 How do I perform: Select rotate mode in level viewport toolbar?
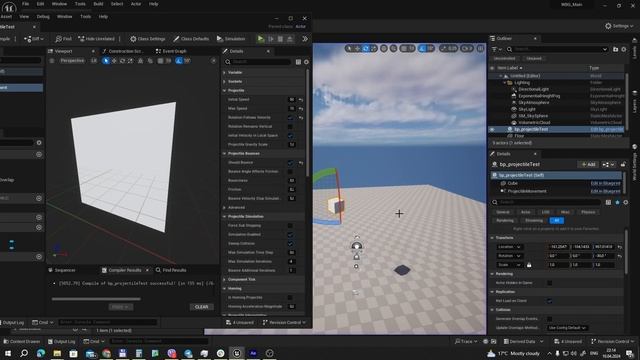pyautogui.click(x=366, y=49)
